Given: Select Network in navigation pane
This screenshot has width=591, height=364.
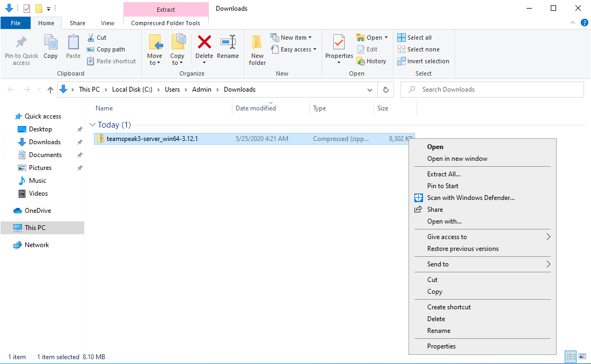Looking at the screenshot, I should coord(37,244).
